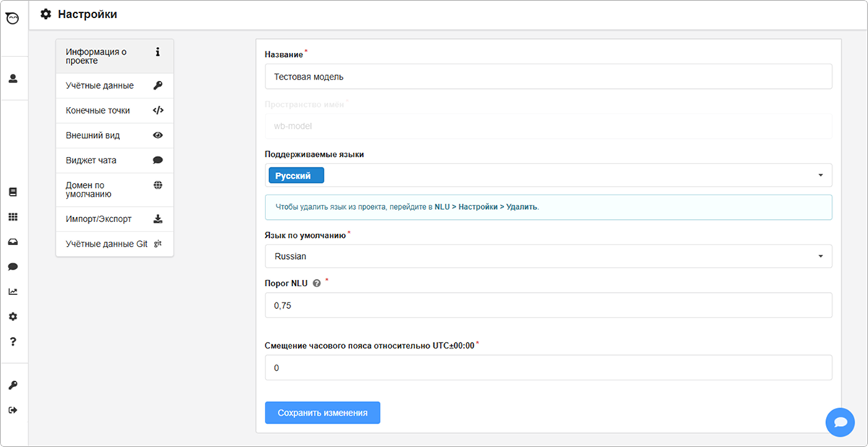868x447 pixels.
Task: Click the logout icon in sidebar
Action: point(12,410)
